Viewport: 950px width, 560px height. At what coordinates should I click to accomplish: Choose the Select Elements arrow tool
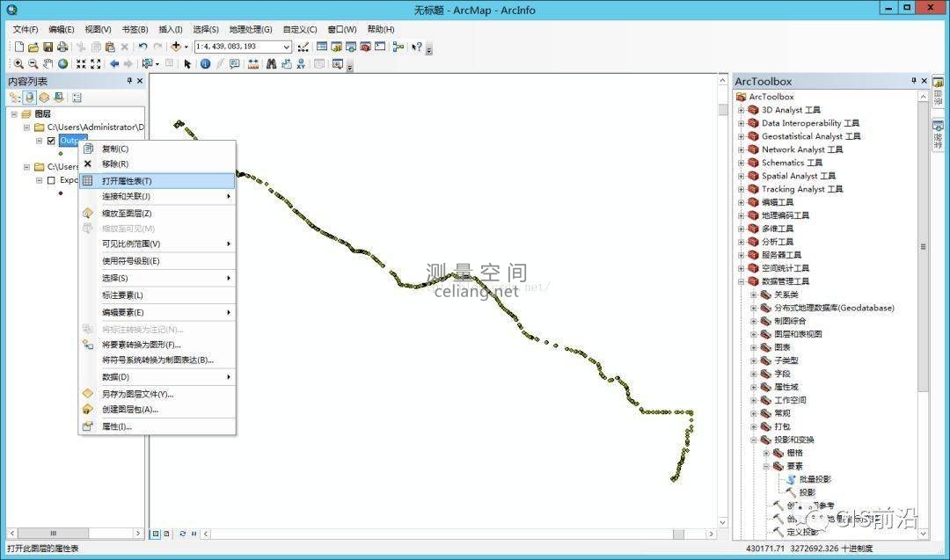187,63
